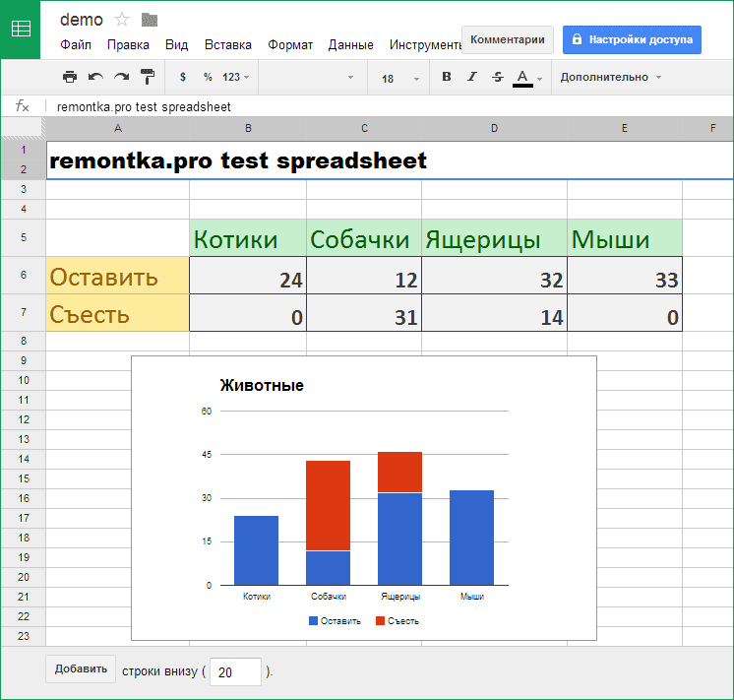Undo the last action

pos(95,77)
